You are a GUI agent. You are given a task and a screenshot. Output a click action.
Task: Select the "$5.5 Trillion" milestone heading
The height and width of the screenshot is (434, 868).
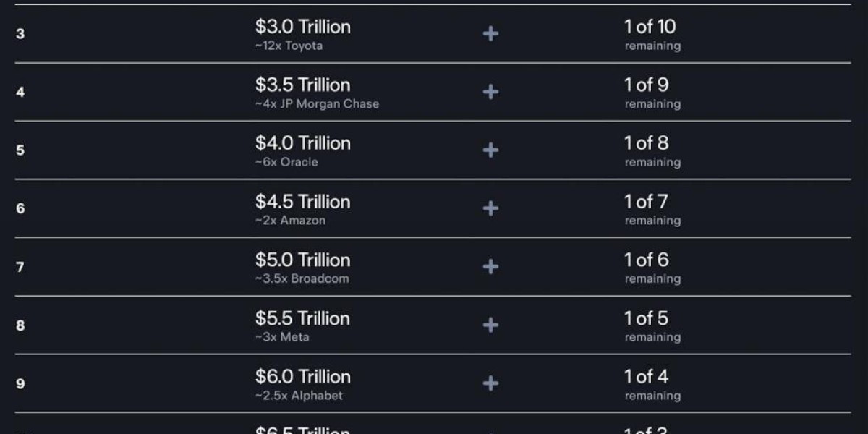[302, 318]
